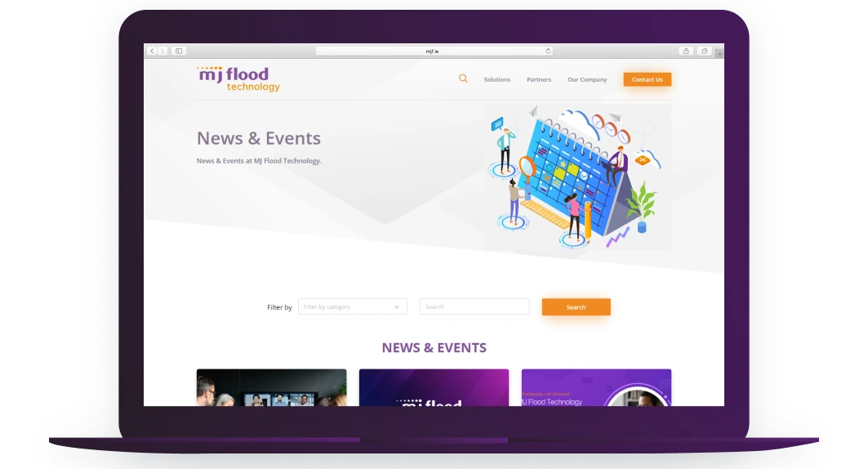Open the browser share icon
868x469 pixels.
click(686, 51)
